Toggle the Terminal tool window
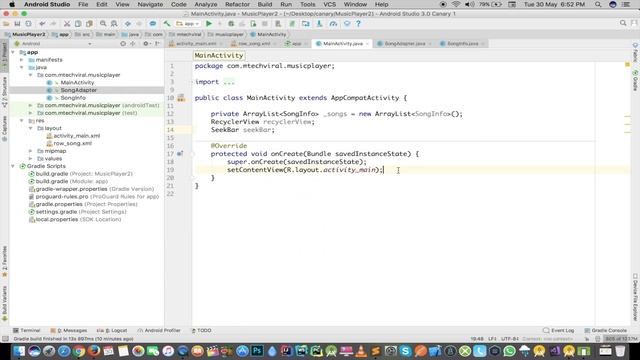640x360 pixels. [26, 330]
